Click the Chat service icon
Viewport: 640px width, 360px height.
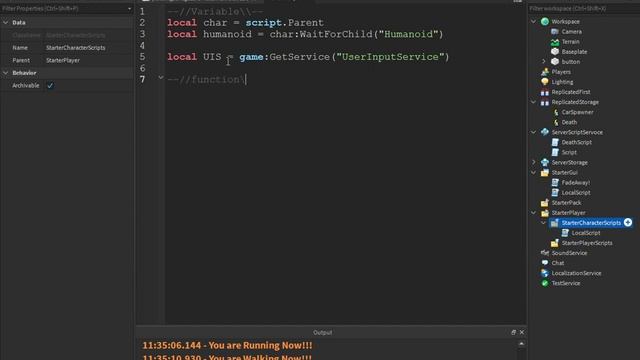pos(544,263)
